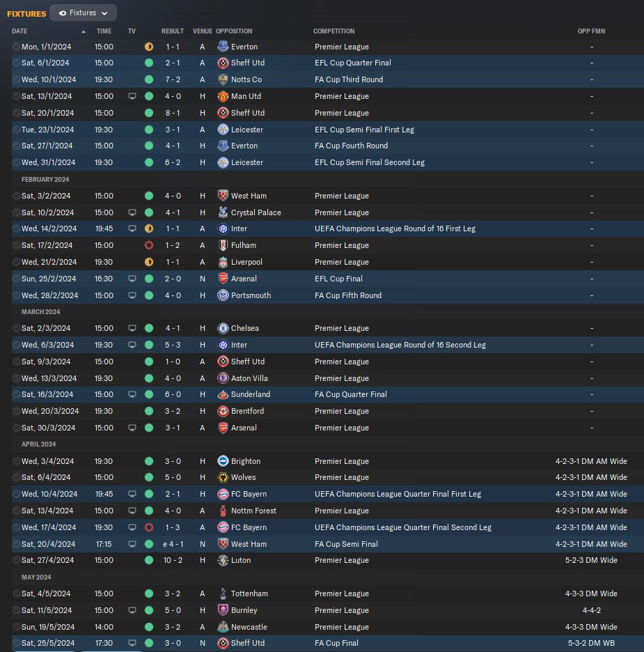Click the FIXTURES panel title
This screenshot has width=644, height=652.
26,14
